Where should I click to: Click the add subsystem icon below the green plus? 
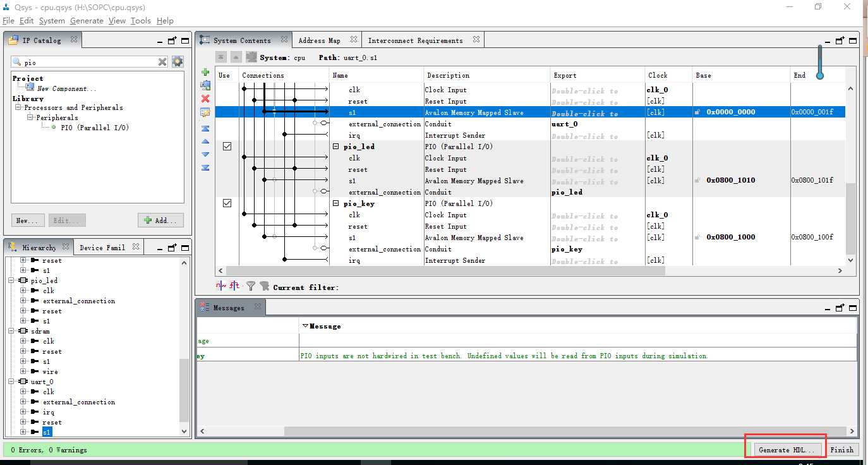[x=205, y=85]
